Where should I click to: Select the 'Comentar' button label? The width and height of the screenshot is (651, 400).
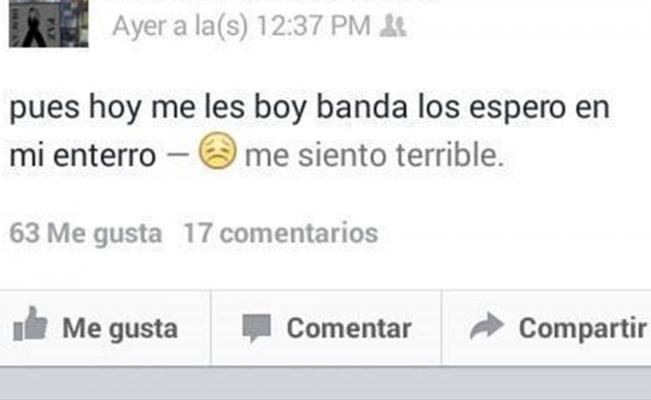[349, 328]
